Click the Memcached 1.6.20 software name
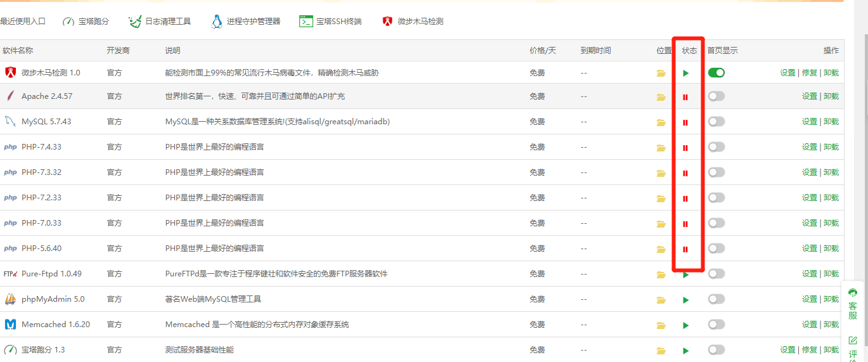Viewport: 868px width, 362px height. pos(56,325)
